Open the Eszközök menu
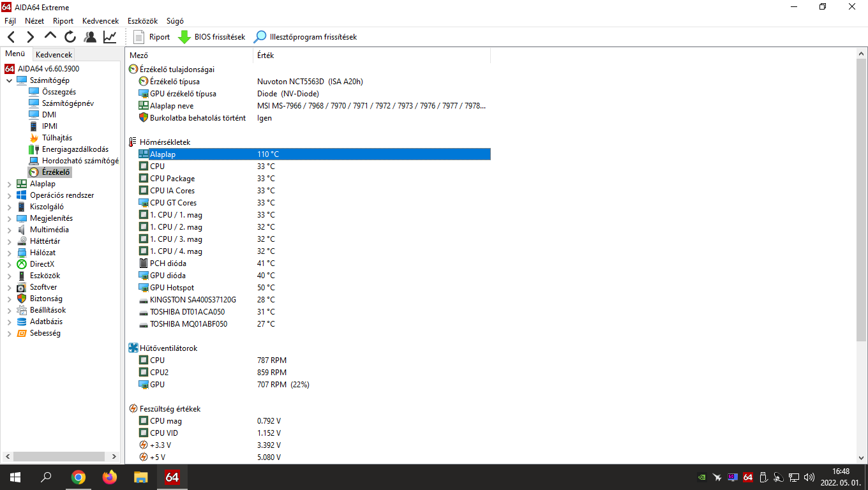 point(143,21)
